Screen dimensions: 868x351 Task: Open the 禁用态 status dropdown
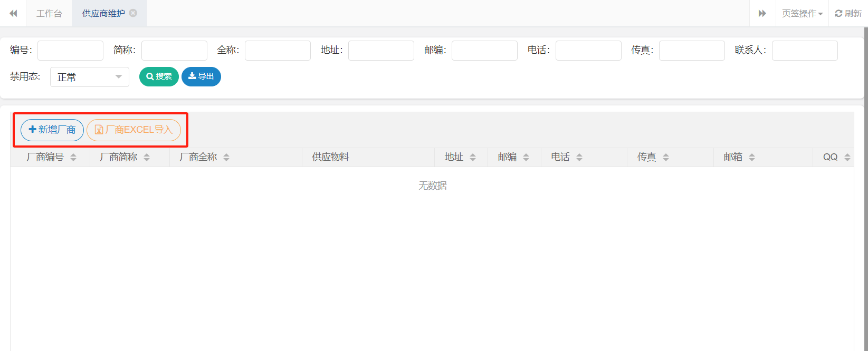tap(90, 77)
